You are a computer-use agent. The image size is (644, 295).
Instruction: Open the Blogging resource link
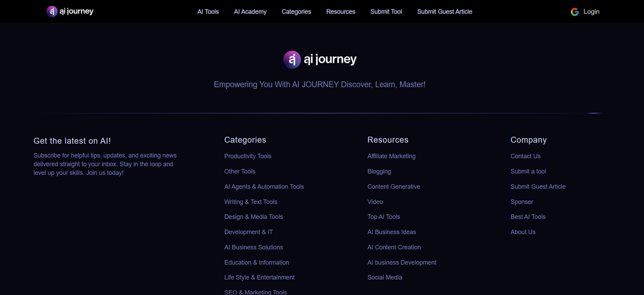379,171
